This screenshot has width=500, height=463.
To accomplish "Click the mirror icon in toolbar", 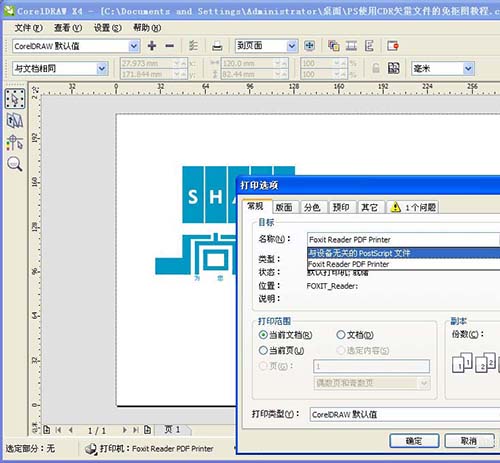I will [x=369, y=46].
